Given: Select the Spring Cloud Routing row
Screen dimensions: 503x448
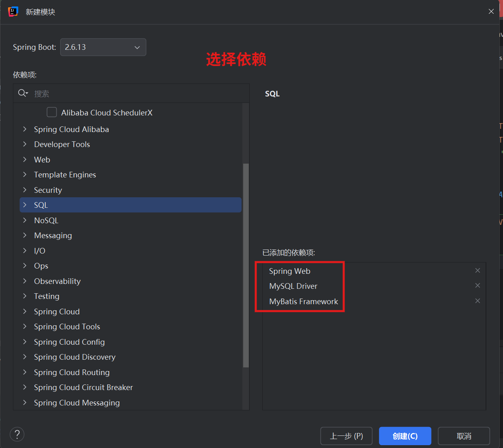Looking at the screenshot, I should 131,372.
